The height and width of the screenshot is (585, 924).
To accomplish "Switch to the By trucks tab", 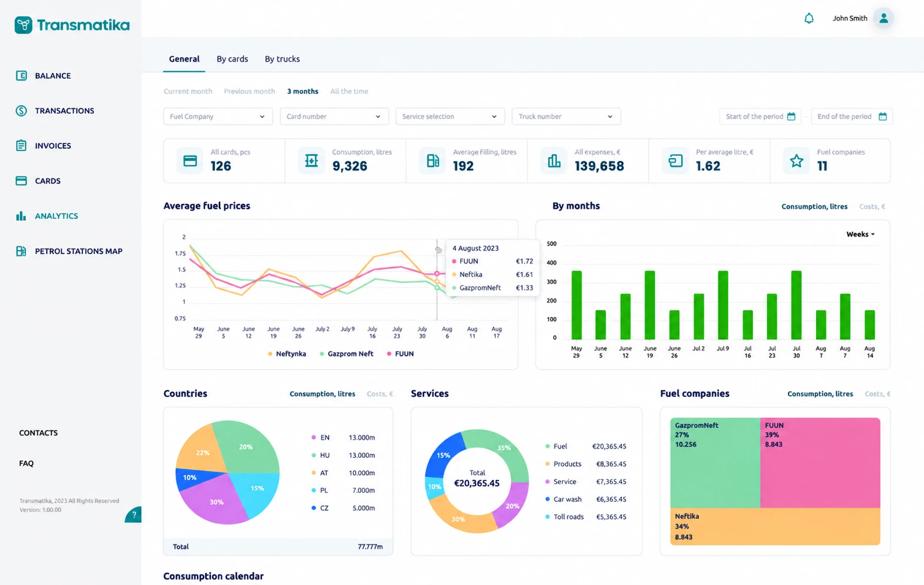I will 282,59.
